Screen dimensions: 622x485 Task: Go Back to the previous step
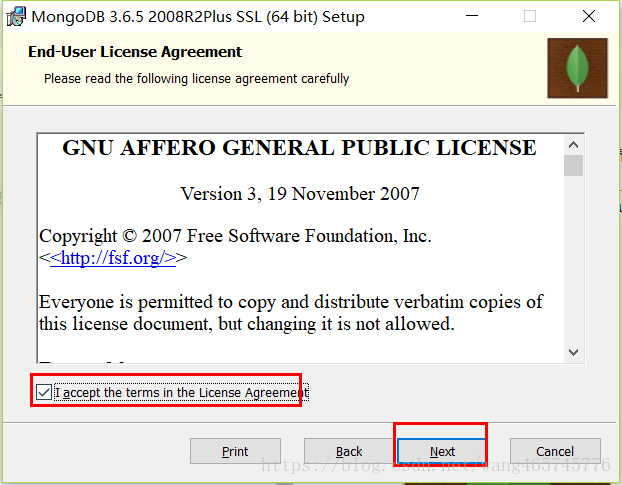pos(349,451)
